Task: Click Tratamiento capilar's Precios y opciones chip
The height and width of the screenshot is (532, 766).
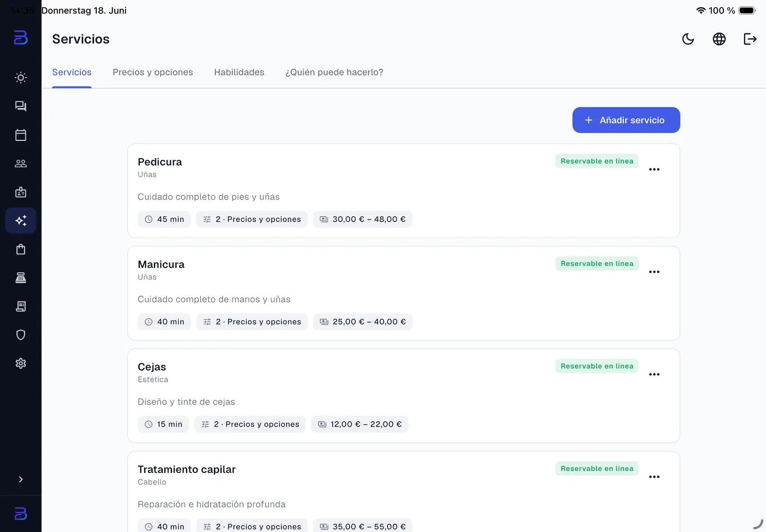Action: click(x=252, y=526)
